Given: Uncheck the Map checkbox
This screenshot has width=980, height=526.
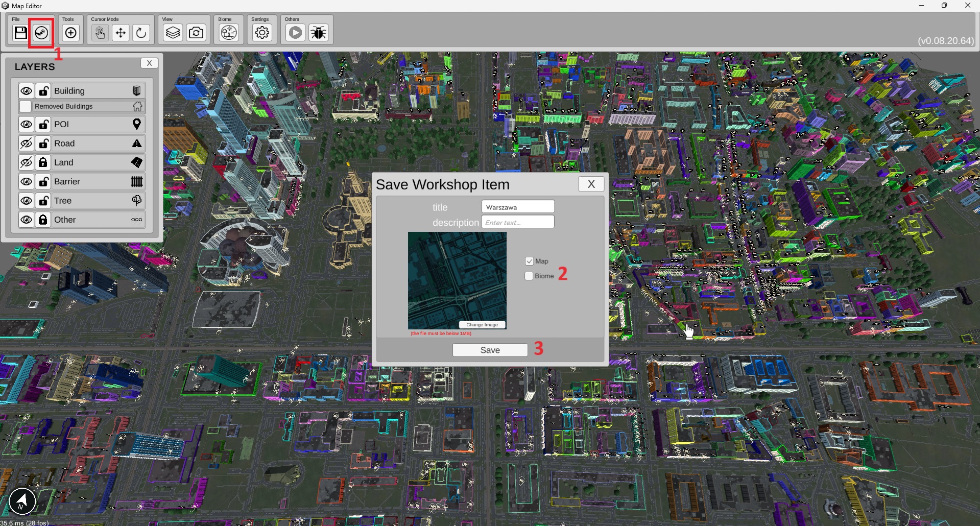Looking at the screenshot, I should click(x=529, y=261).
